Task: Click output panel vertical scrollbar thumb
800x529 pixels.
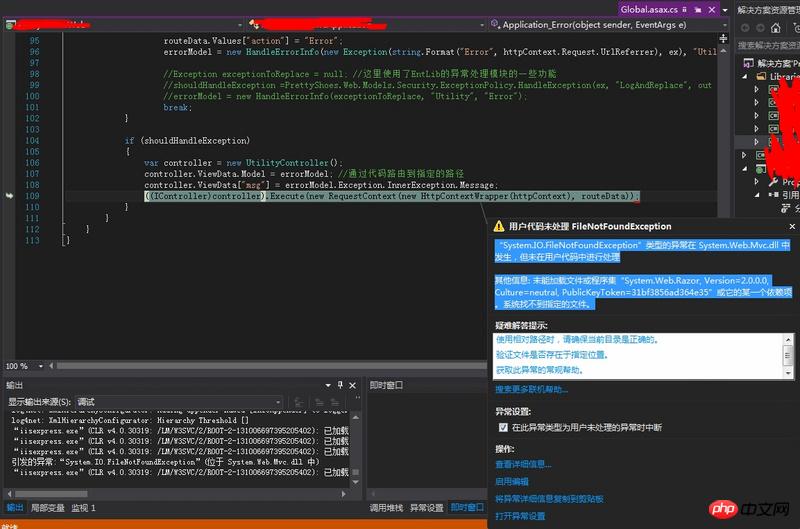Action: click(356, 472)
